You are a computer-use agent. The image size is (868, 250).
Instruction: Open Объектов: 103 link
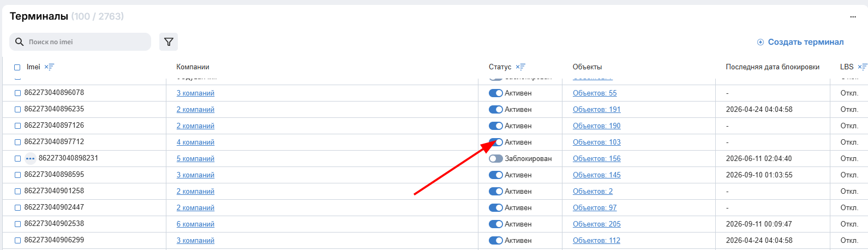tap(597, 142)
